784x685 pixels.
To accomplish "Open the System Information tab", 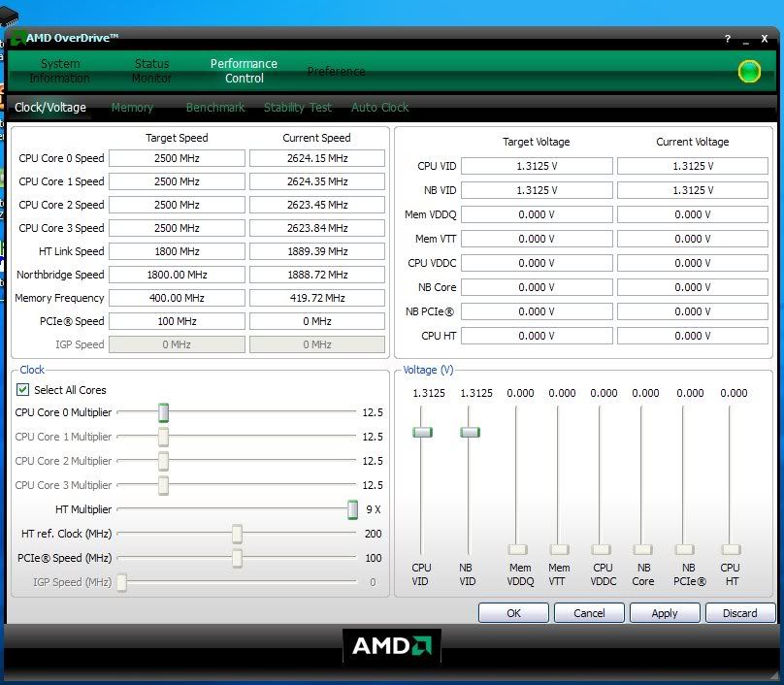I will click(x=60, y=71).
